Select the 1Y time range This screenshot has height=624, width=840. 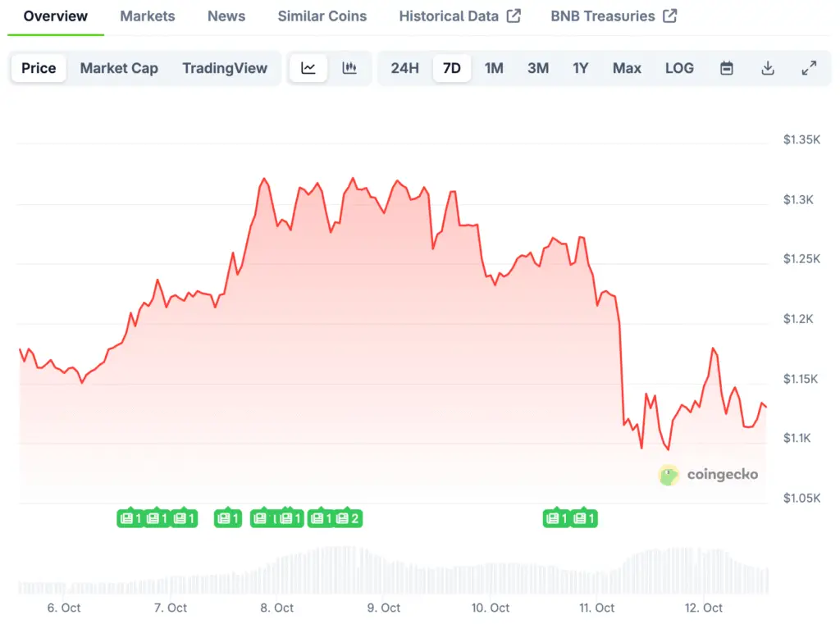click(581, 68)
